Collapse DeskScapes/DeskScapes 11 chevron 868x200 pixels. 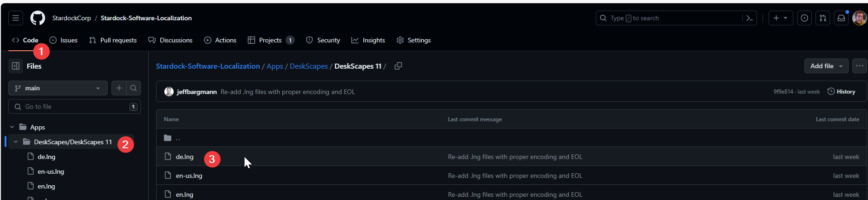(16, 142)
